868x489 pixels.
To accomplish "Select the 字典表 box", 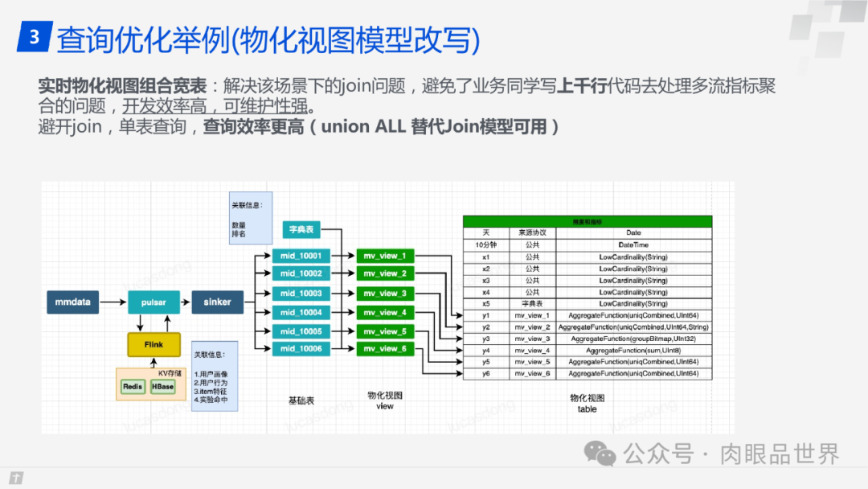I will (x=301, y=229).
